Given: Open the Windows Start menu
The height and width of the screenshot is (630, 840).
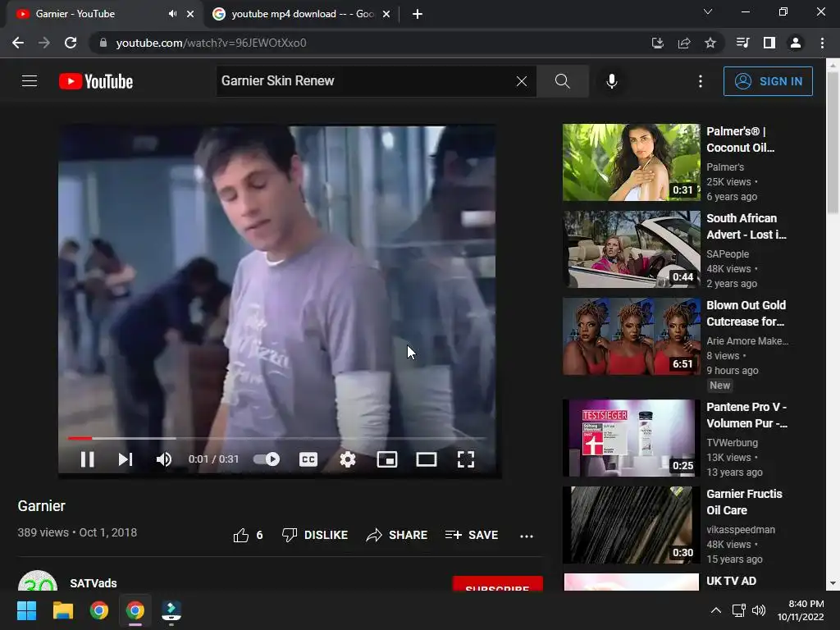Looking at the screenshot, I should 26,610.
